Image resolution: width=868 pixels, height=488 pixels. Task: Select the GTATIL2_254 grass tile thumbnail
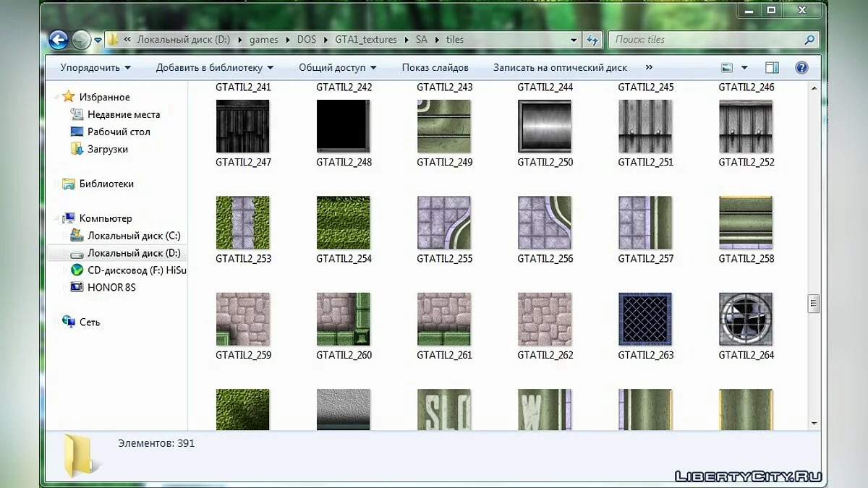344,223
